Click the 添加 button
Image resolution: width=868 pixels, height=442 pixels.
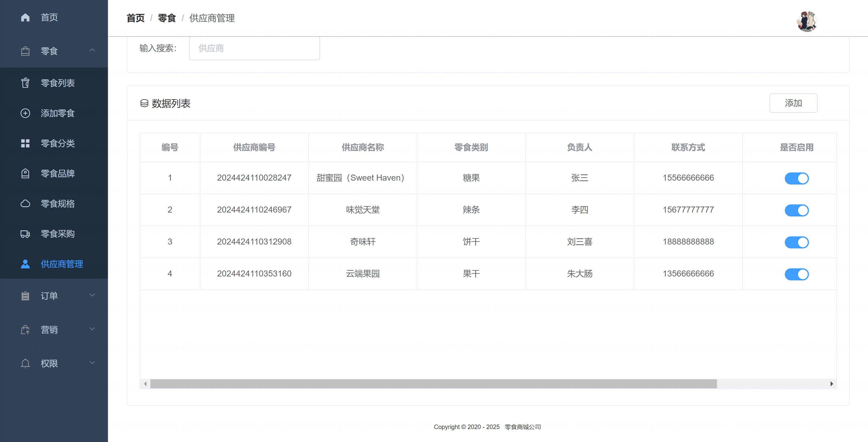click(793, 103)
